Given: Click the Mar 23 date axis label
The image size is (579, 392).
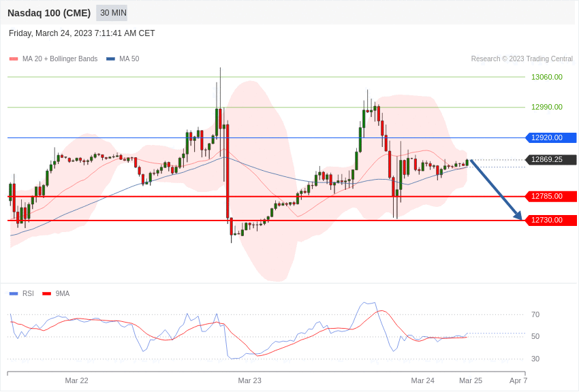Looking at the screenshot, I should (x=249, y=380).
